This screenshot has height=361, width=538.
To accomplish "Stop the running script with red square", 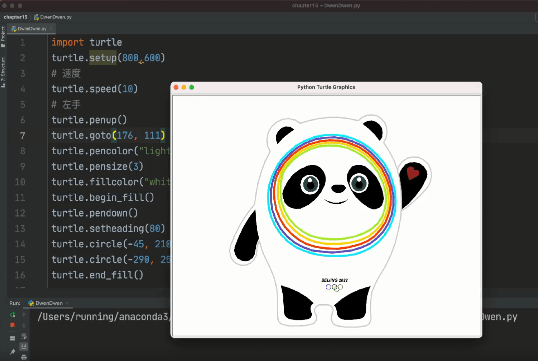I will tap(13, 325).
